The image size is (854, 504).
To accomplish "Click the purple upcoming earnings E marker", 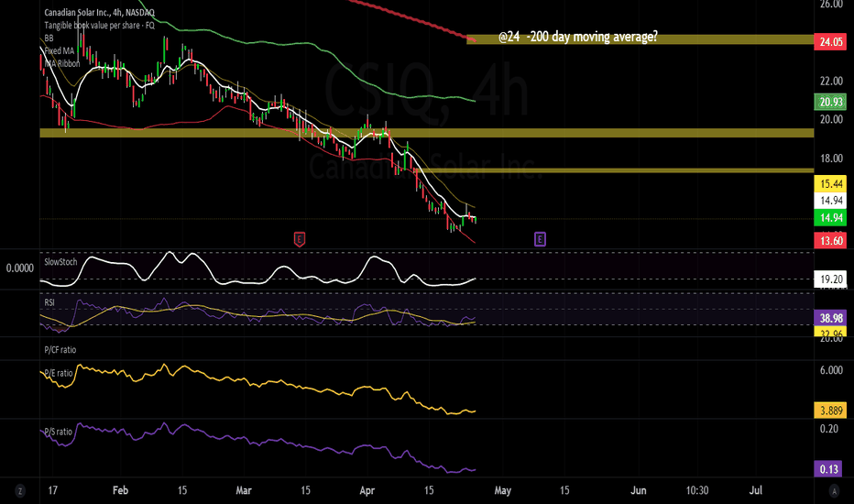I will coord(540,238).
